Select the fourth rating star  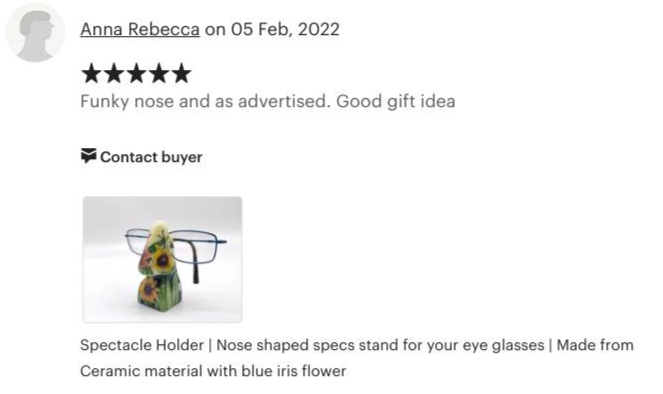(159, 73)
